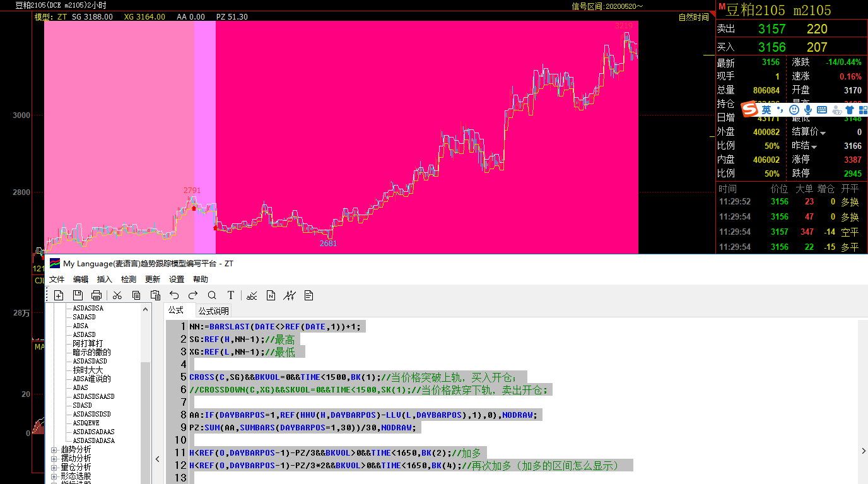
Task: Toggle the Sogou 英 language mode
Action: (766, 110)
